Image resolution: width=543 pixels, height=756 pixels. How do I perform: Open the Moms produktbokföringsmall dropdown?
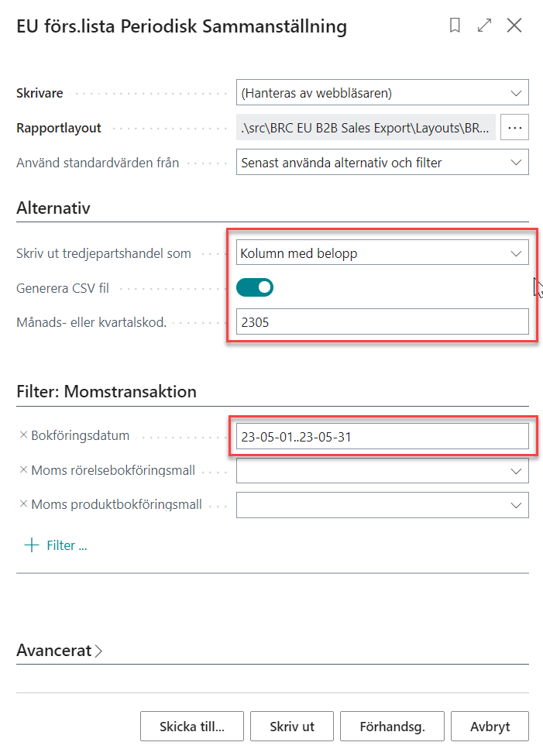point(516,504)
